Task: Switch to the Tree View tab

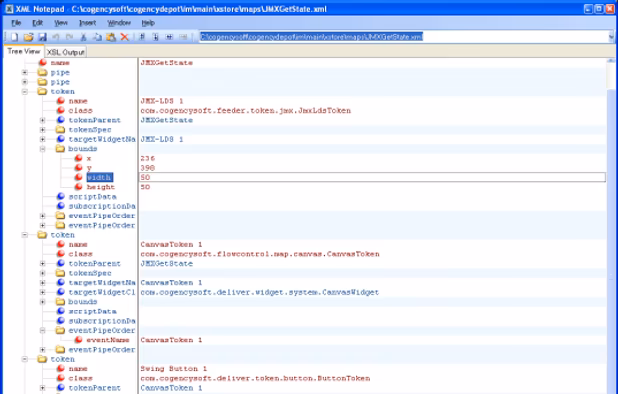Action: click(23, 51)
